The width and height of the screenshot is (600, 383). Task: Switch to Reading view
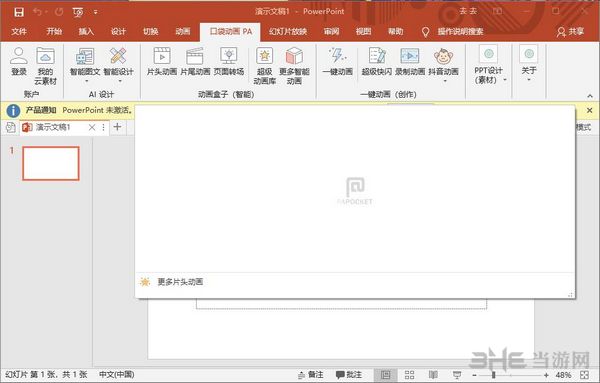[433, 375]
